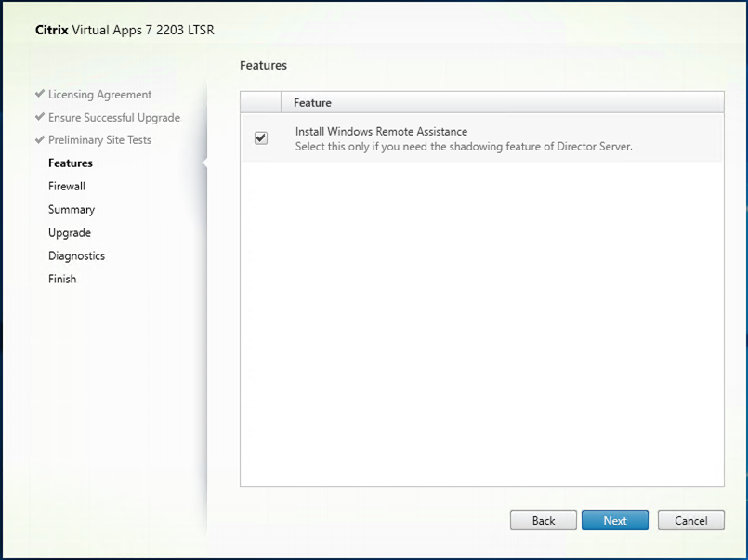748x560 pixels.
Task: Jump to the Firewall step
Action: (67, 186)
